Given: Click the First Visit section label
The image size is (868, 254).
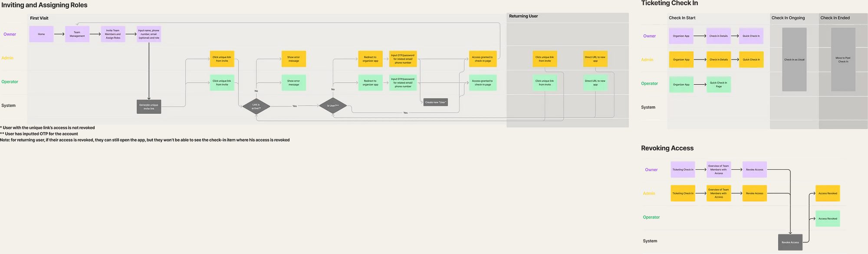Looking at the screenshot, I should click(39, 18).
